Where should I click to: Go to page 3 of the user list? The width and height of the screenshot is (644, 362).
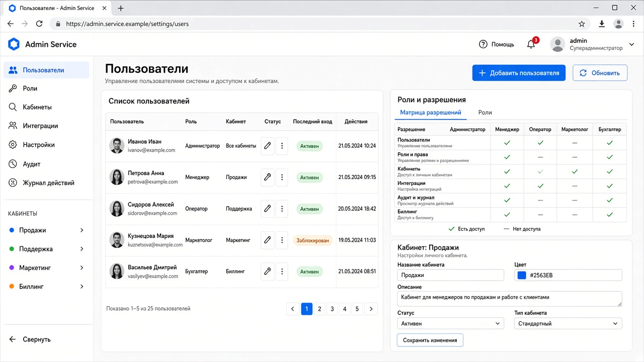[332, 309]
